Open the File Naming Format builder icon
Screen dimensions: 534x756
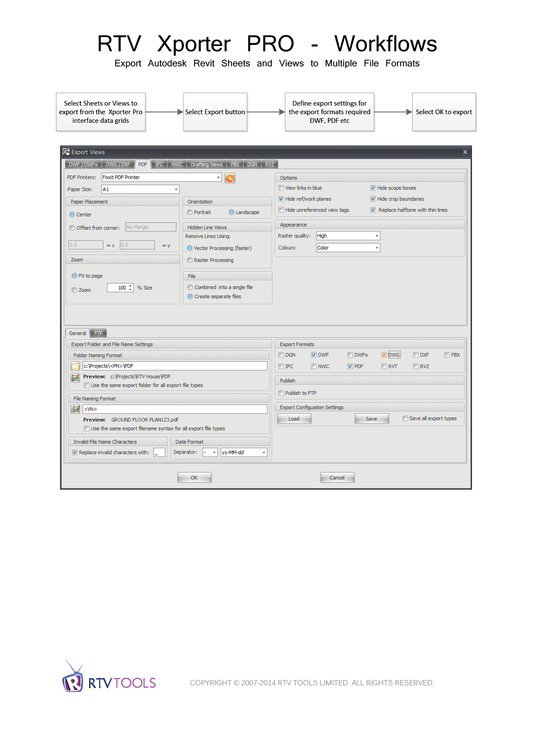coord(76,409)
